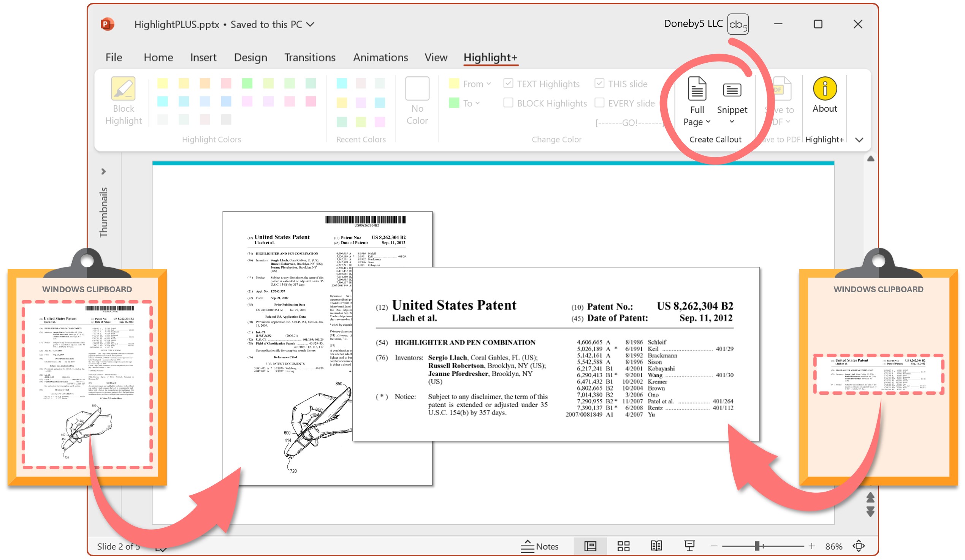
Task: Click the scroll up arrow of slide pane
Action: tap(870, 159)
